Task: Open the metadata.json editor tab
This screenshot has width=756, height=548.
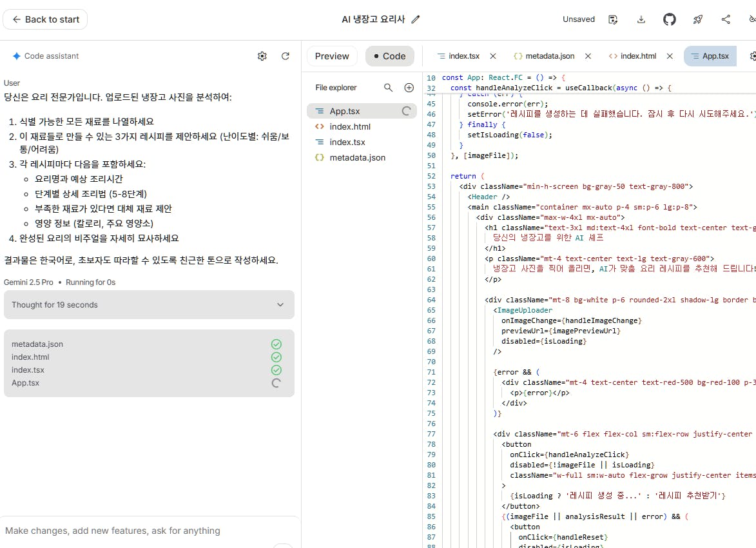Action: [x=545, y=56]
